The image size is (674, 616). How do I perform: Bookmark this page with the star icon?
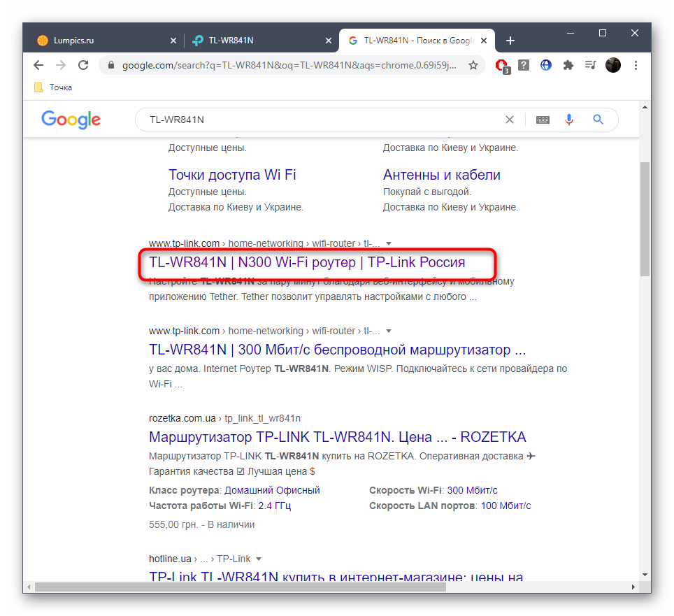473,65
